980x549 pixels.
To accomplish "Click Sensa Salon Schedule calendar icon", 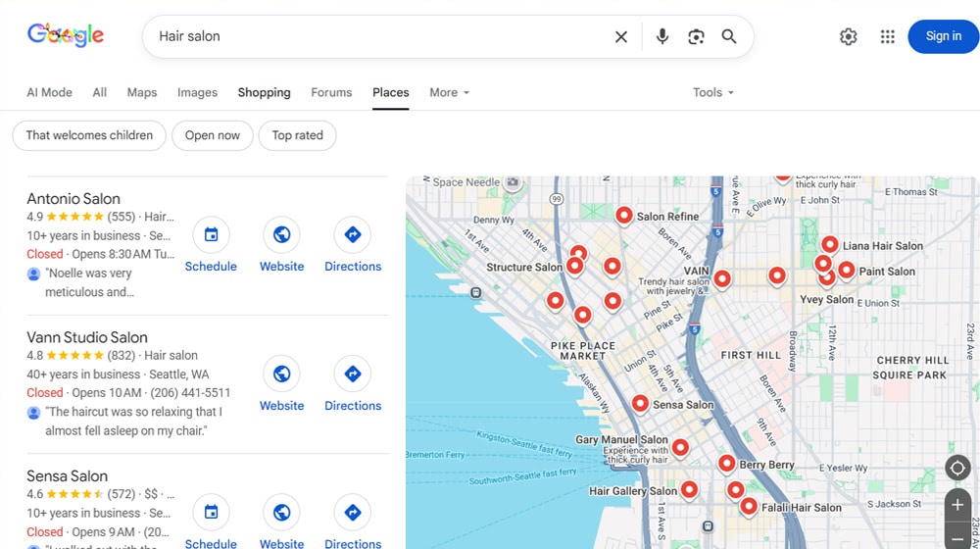I will 211,513.
